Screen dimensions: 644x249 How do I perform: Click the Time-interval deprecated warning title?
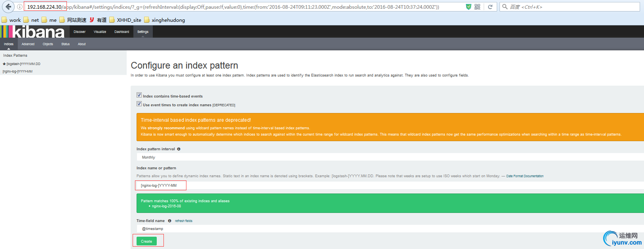coord(196,120)
